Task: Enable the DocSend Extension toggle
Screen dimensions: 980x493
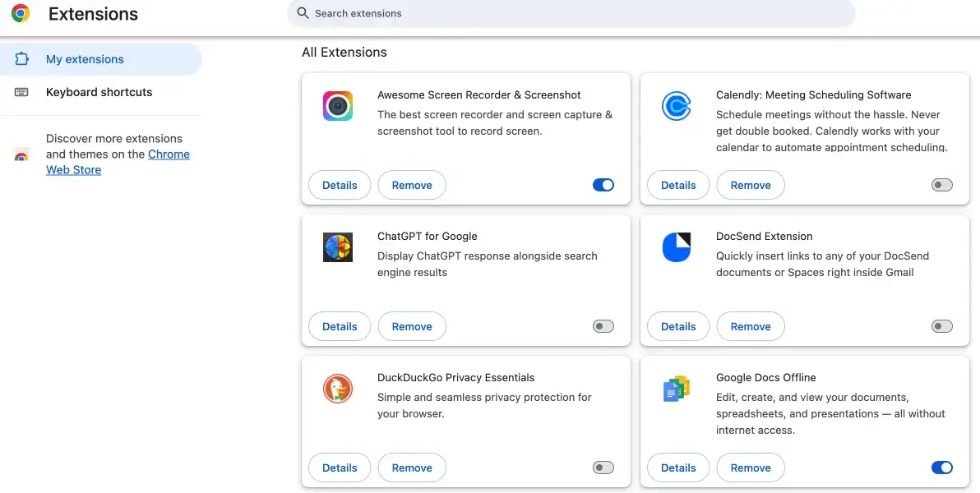Action: tap(942, 326)
